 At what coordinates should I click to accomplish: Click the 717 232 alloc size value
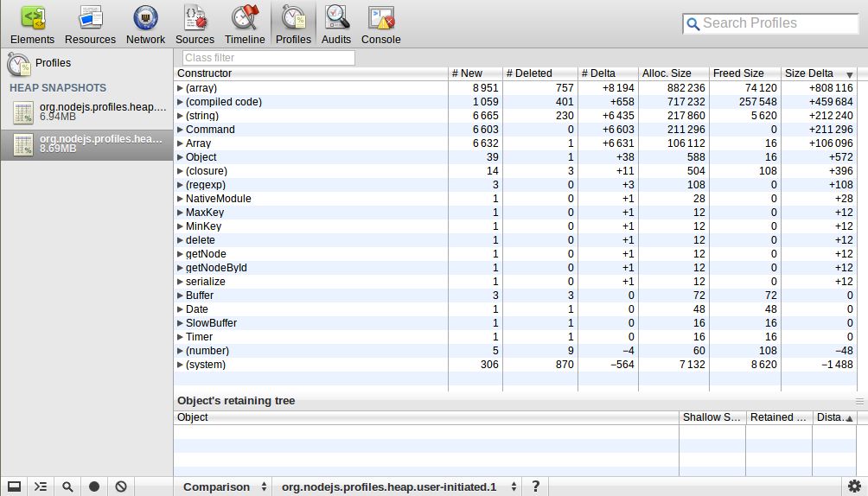pos(686,102)
